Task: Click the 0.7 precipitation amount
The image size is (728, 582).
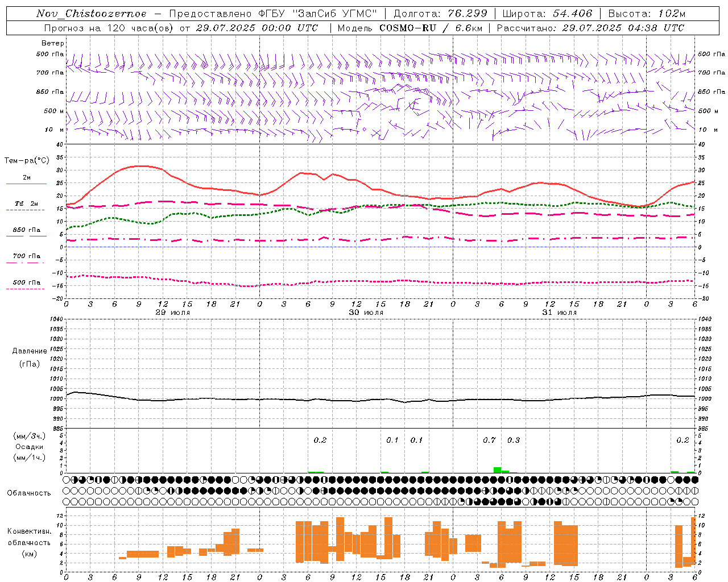Action: (x=489, y=440)
